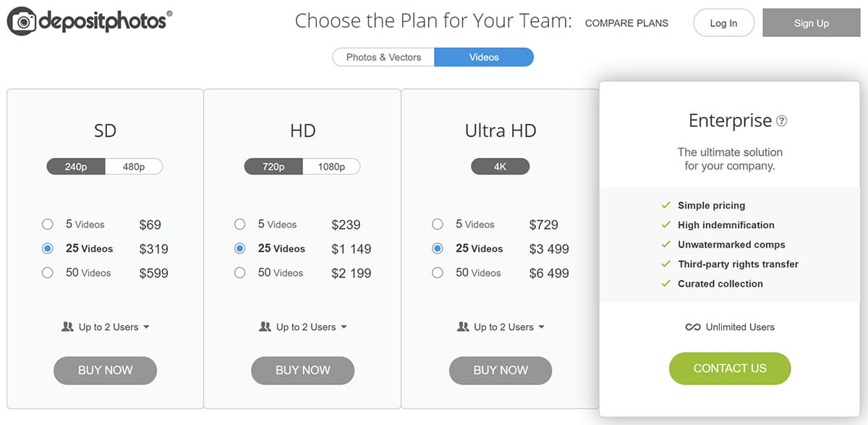Switch SD resolution to 480p

(x=134, y=167)
